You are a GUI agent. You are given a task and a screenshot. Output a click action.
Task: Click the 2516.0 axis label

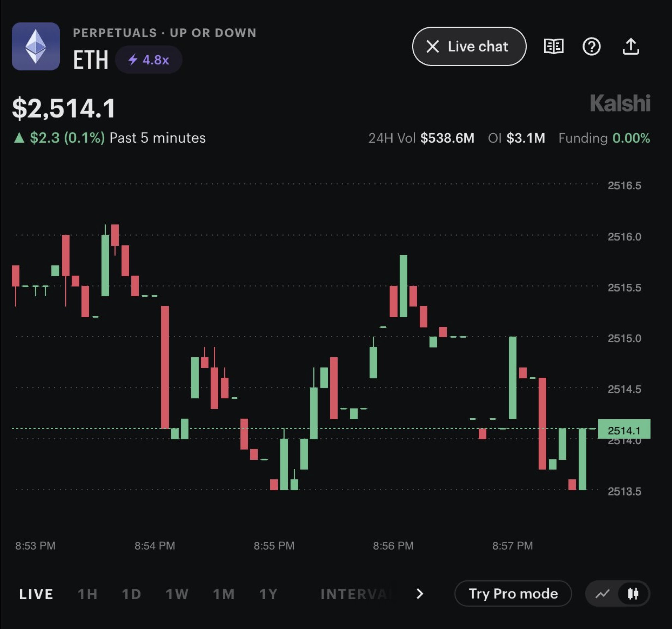point(624,237)
